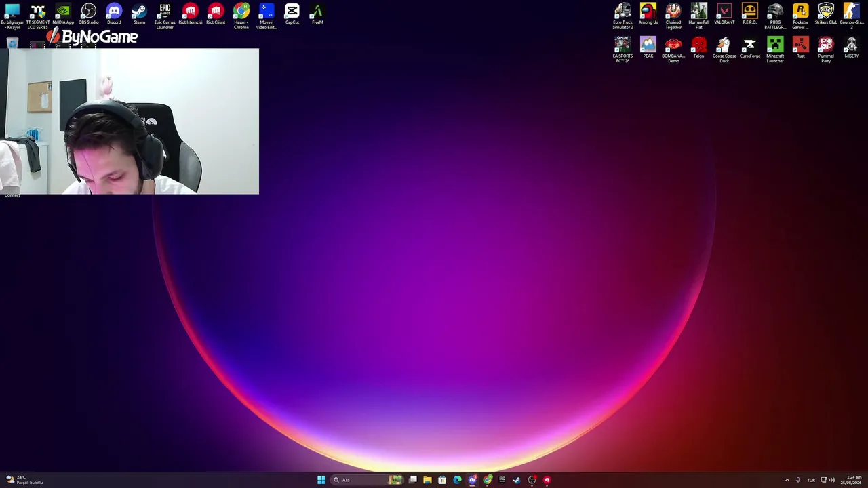Select the Epic Games Launcher icon
This screenshot has width=868, height=488.
coord(165,16)
